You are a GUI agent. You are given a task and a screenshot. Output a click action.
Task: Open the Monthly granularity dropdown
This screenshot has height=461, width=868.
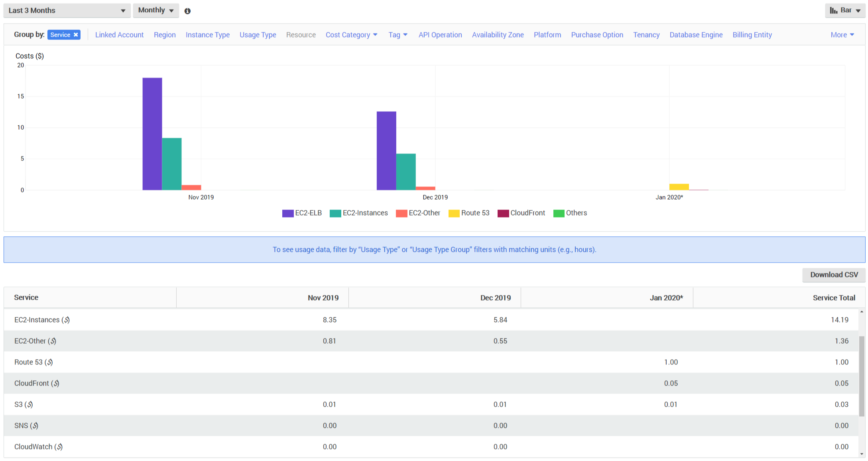point(156,10)
